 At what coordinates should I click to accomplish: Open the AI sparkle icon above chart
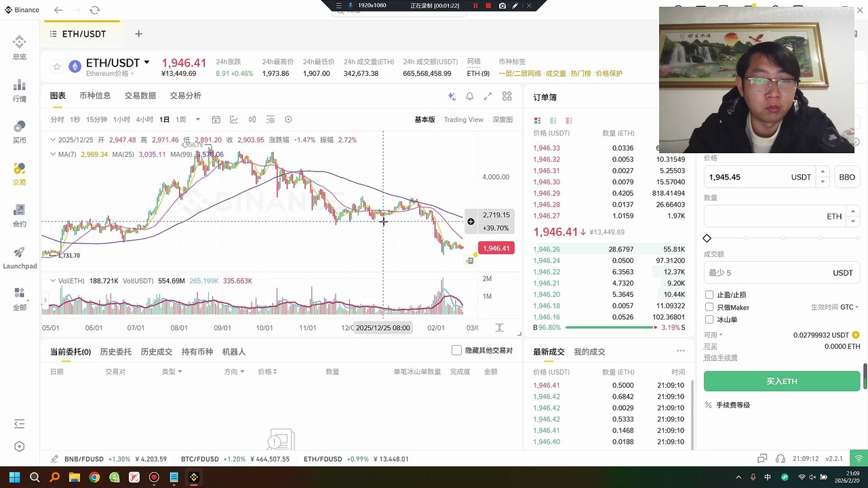pos(452,96)
